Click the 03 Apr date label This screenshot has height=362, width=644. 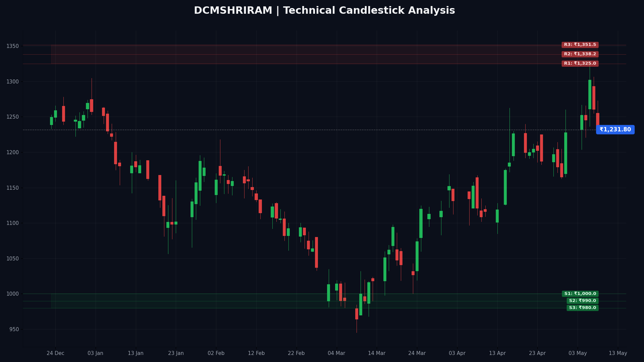[457, 353]
